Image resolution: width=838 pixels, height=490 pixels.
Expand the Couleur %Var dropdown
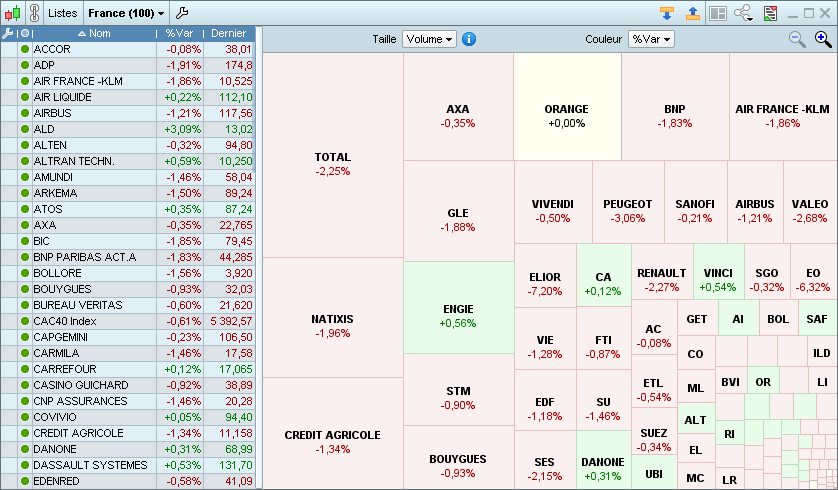click(651, 39)
